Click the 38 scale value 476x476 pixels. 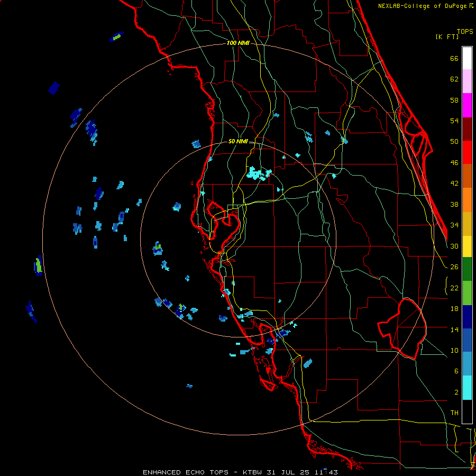coord(454,204)
